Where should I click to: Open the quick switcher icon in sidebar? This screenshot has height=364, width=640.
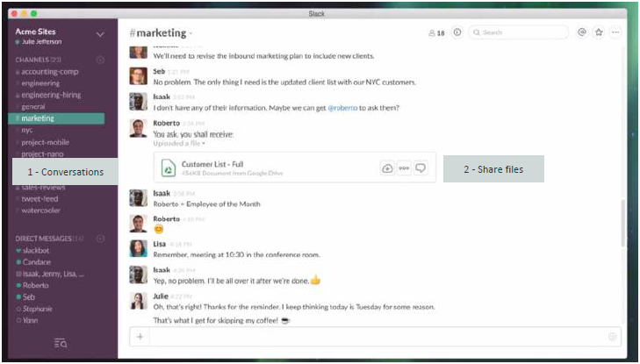point(61,343)
